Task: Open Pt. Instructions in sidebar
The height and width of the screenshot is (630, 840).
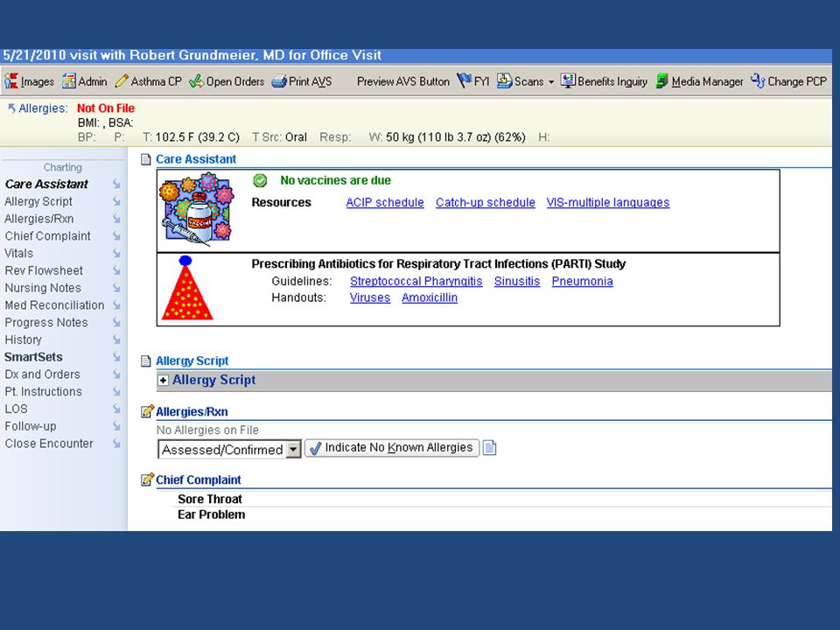Action: pyautogui.click(x=44, y=392)
